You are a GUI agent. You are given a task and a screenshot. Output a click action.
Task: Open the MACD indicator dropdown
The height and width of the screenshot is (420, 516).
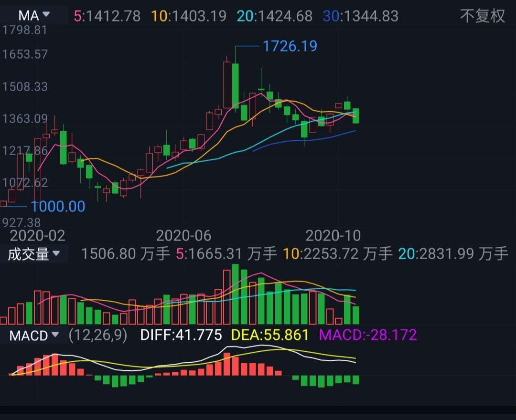click(x=34, y=336)
